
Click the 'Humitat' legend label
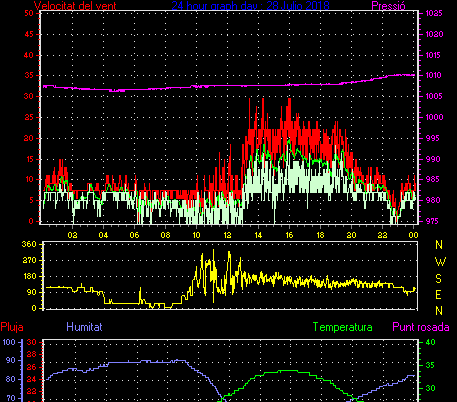click(84, 327)
